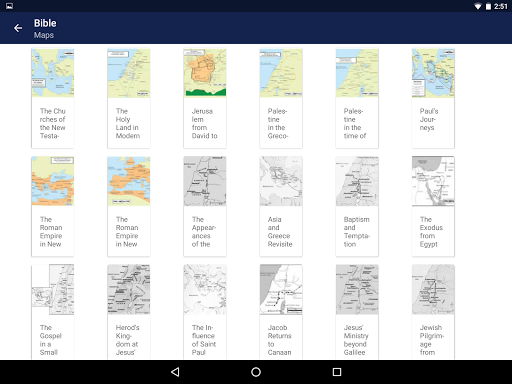
Task: Open The Gospel in a Small map
Action: [53, 312]
